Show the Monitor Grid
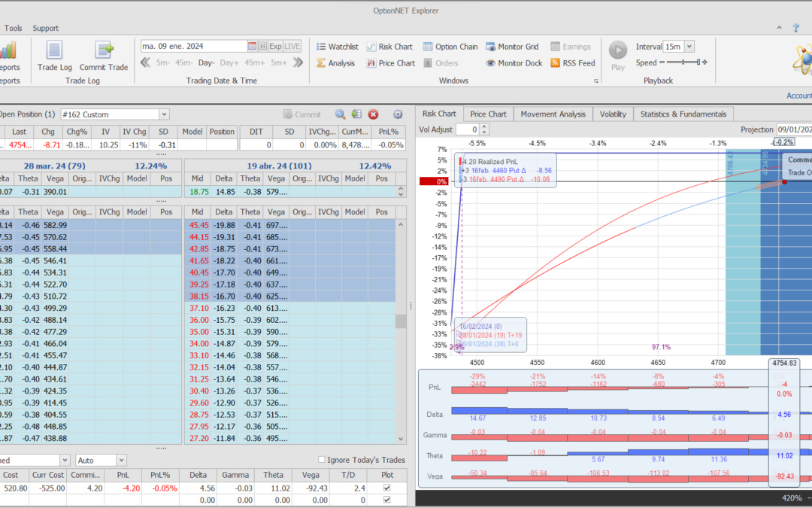 click(512, 47)
